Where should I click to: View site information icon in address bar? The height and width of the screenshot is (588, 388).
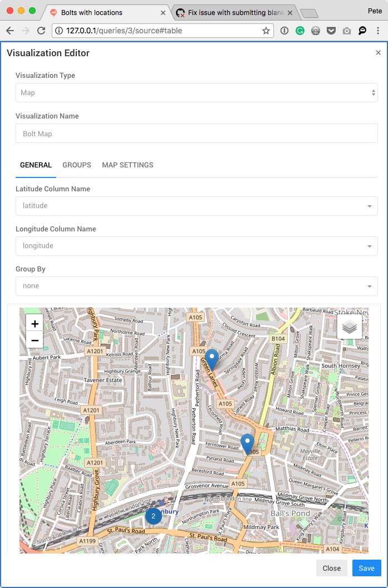pos(59,31)
